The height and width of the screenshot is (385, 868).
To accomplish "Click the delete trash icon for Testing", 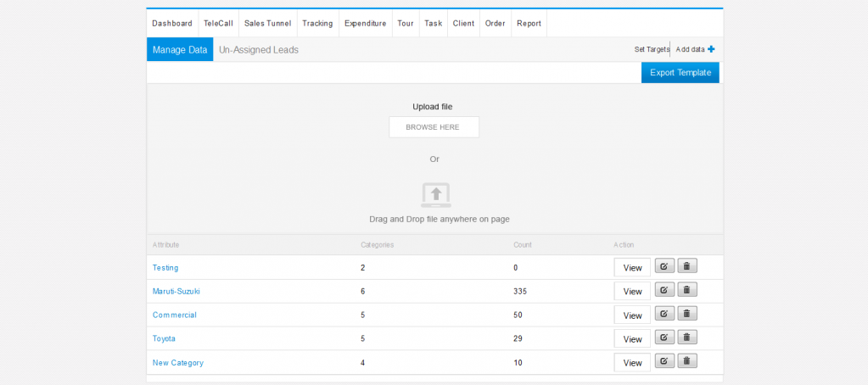I will click(687, 266).
